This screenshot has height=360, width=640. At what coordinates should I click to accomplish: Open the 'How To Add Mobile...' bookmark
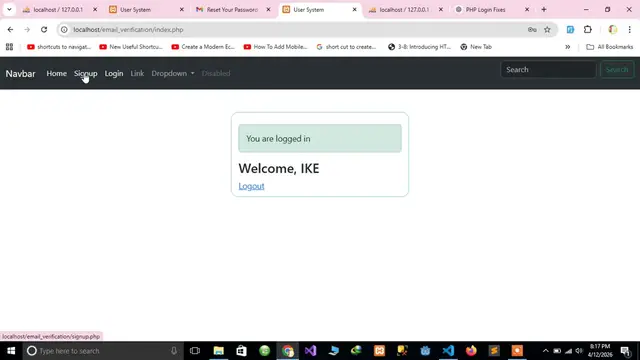click(276, 47)
